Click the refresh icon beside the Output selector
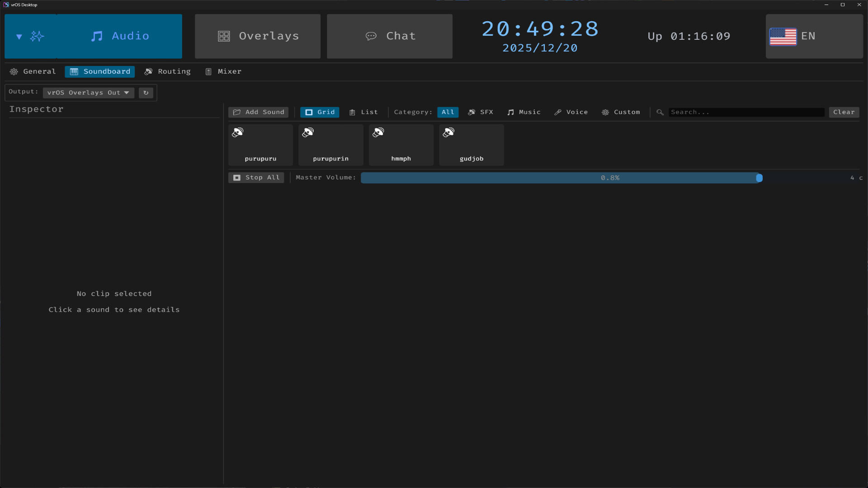The image size is (868, 488). coord(146,93)
